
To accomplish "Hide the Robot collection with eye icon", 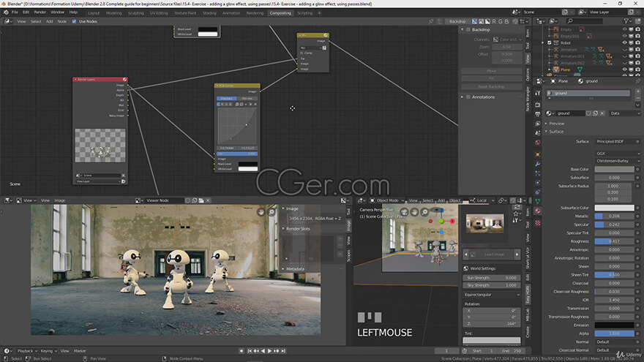I will pyautogui.click(x=624, y=42).
